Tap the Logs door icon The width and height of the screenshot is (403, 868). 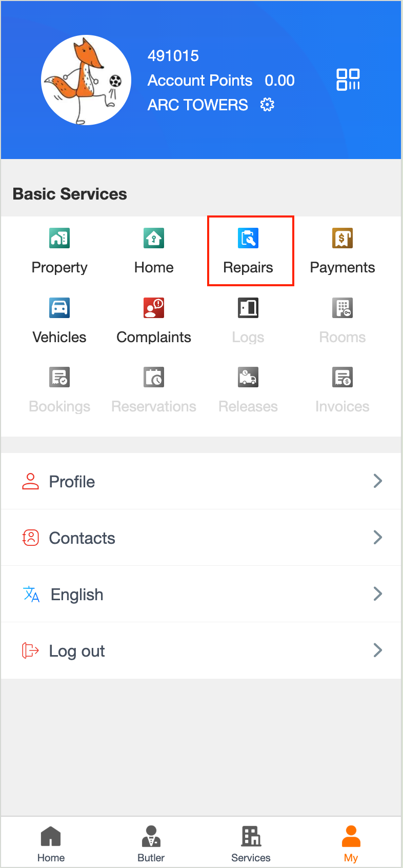pyautogui.click(x=248, y=308)
